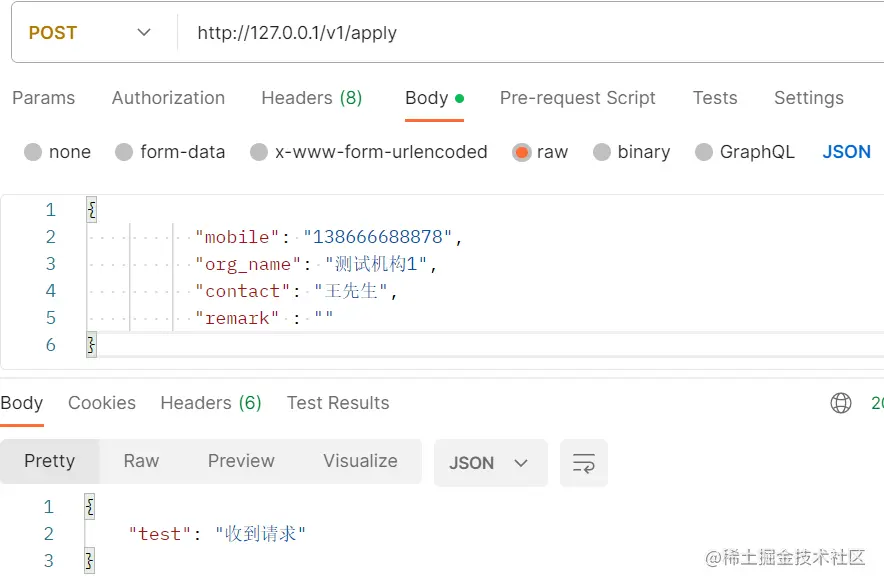Click the "remark" key in editor
This screenshot has width=884, height=586.
pos(237,318)
